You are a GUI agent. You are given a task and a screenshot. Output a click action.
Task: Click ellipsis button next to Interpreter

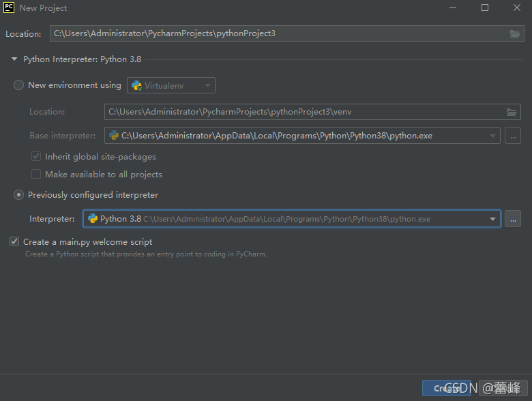pos(513,219)
